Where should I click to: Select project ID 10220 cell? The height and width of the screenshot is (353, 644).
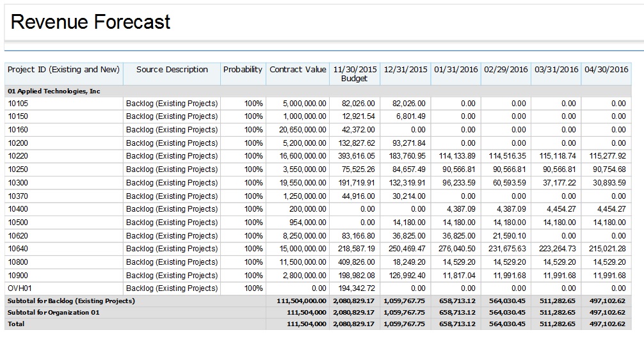pyautogui.click(x=18, y=156)
